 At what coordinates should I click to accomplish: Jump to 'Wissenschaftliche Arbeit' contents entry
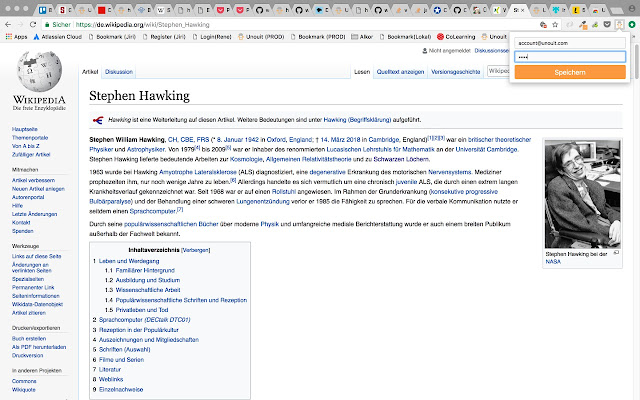pyautogui.click(x=148, y=290)
